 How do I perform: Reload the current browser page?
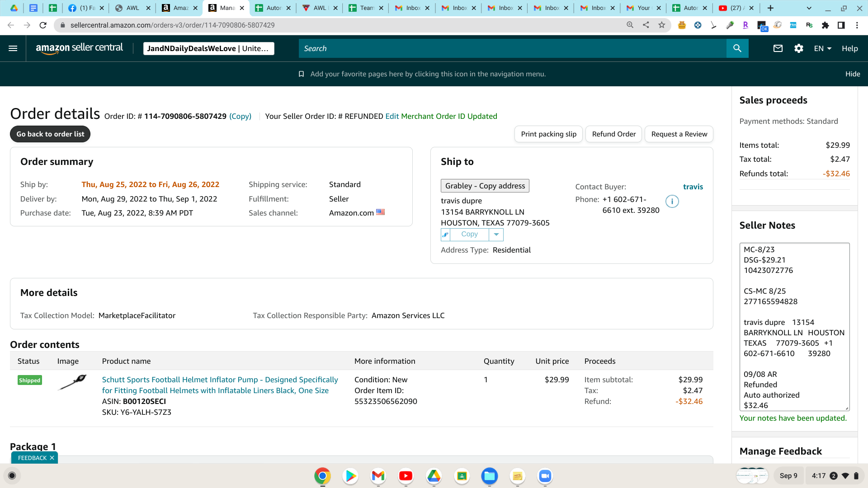click(x=43, y=25)
